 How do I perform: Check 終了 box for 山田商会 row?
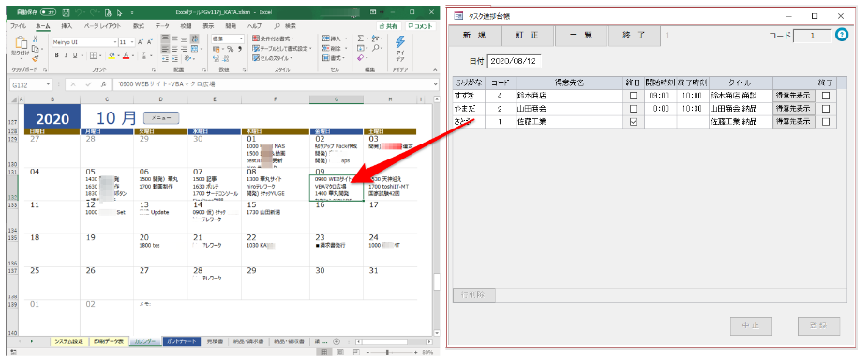click(x=826, y=109)
